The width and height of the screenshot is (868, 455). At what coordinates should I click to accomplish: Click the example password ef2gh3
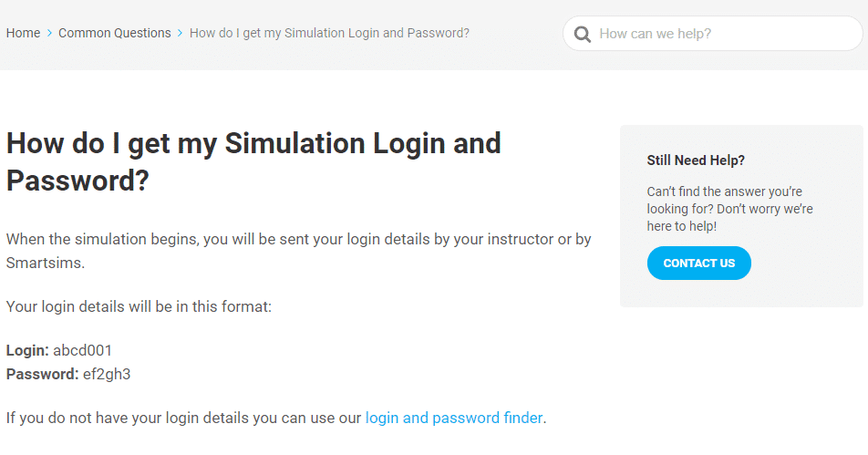point(107,374)
